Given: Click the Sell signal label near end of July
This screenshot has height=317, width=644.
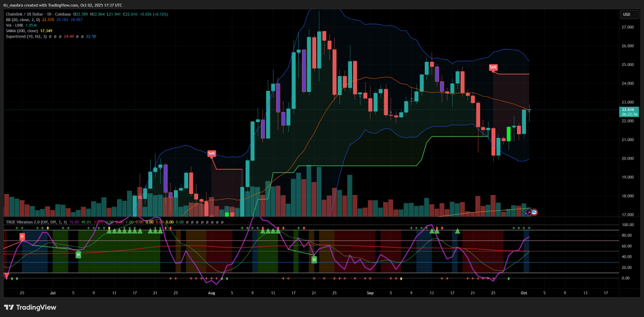Looking at the screenshot, I should pos(211,153).
